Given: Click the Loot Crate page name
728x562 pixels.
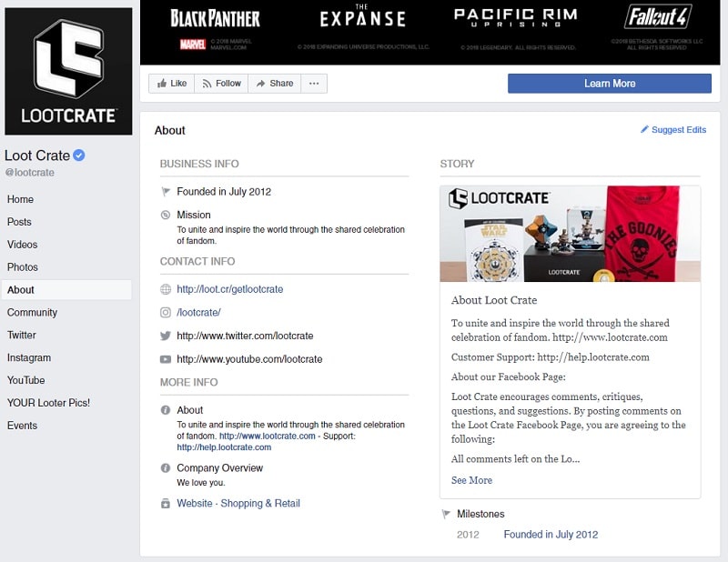Looking at the screenshot, I should [37, 156].
